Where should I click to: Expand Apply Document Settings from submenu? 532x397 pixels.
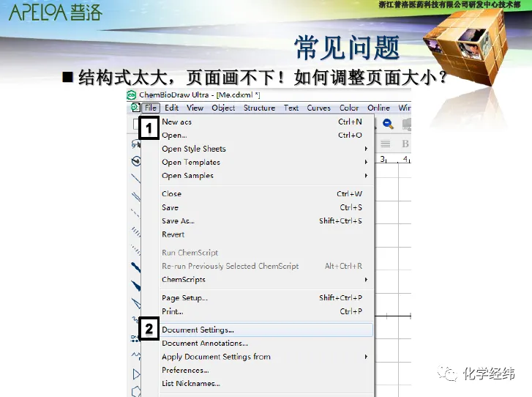coord(266,357)
